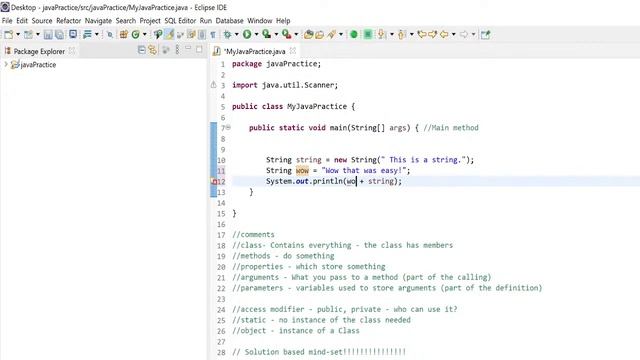Open the New wizard dropdown arrow
Image resolution: width=640 pixels, height=360 pixels.
click(18, 35)
